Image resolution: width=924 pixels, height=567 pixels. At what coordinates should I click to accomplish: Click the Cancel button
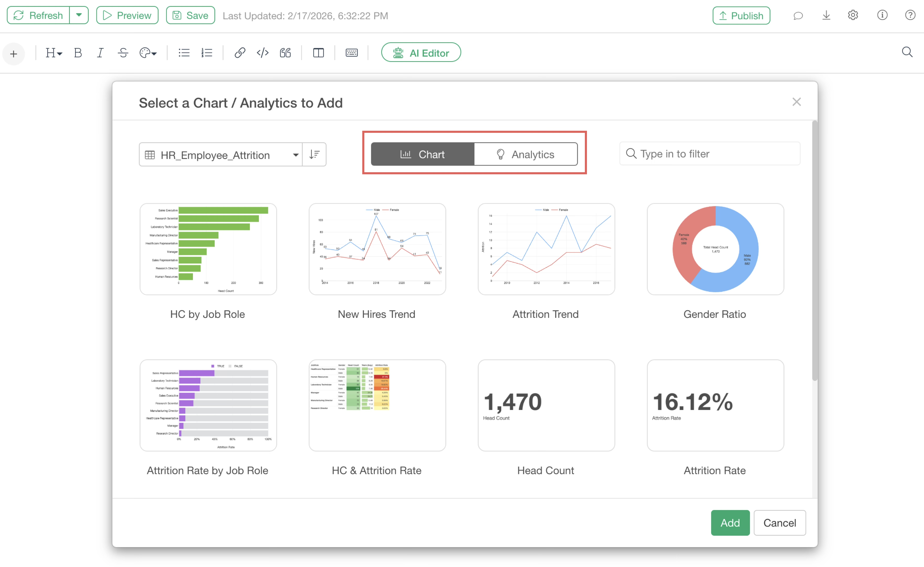(x=779, y=523)
